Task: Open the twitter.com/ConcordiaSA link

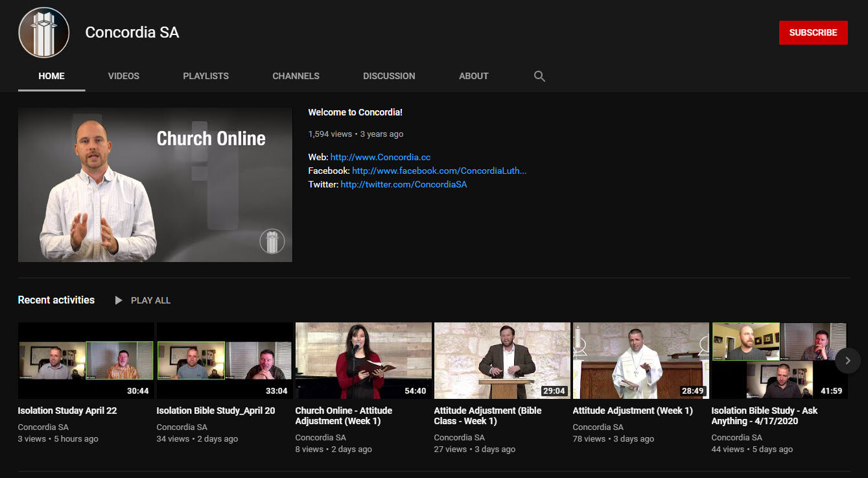Action: coord(403,184)
